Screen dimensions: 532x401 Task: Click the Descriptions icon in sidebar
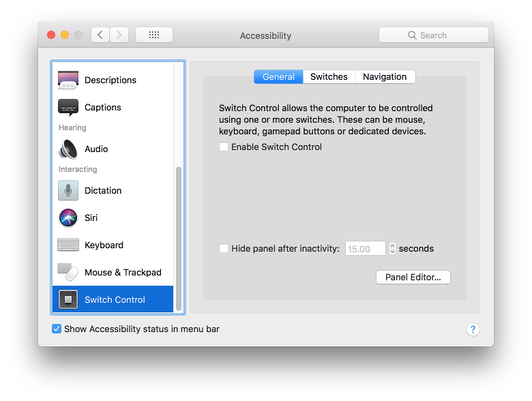[x=68, y=80]
